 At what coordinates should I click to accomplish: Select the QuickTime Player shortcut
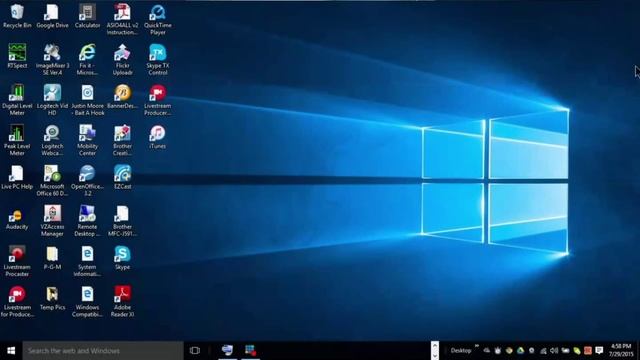click(158, 20)
